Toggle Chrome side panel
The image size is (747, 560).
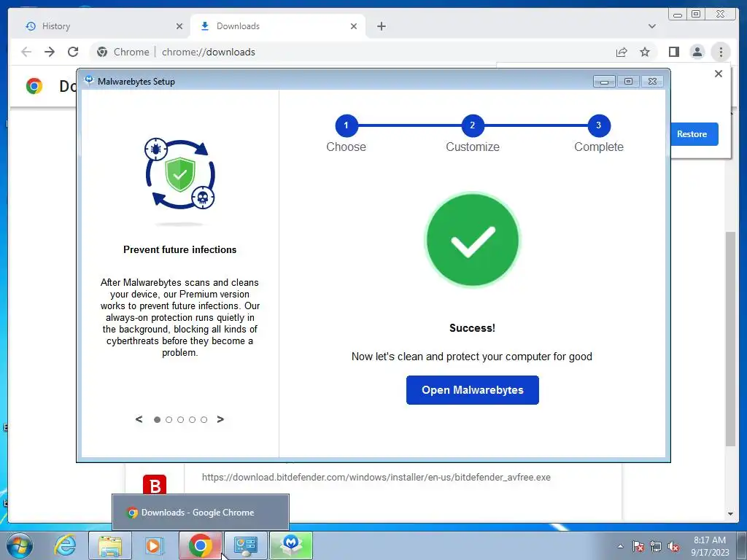tap(673, 52)
